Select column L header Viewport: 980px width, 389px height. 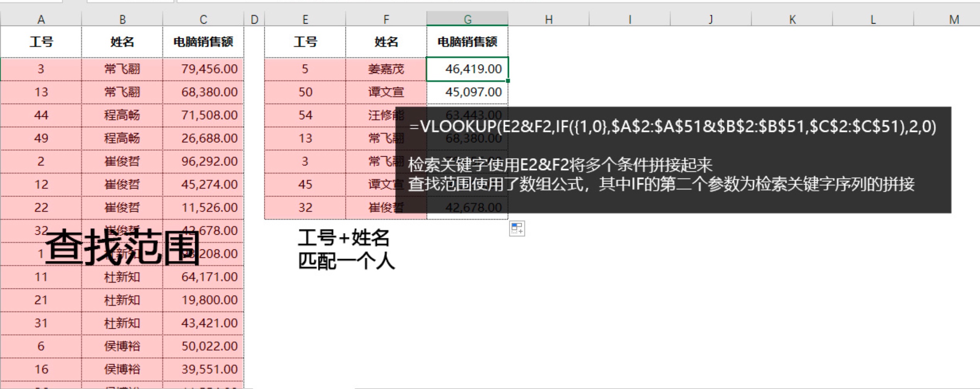tap(873, 19)
